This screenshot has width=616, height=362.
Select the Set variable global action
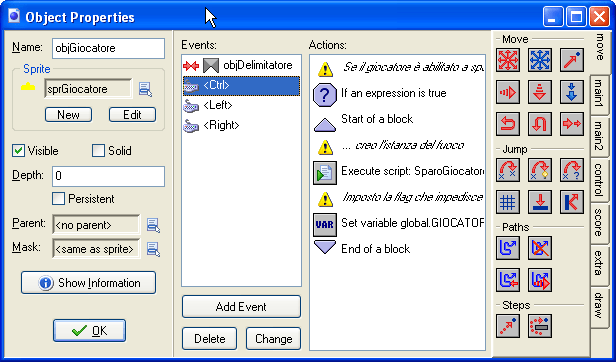(398, 224)
